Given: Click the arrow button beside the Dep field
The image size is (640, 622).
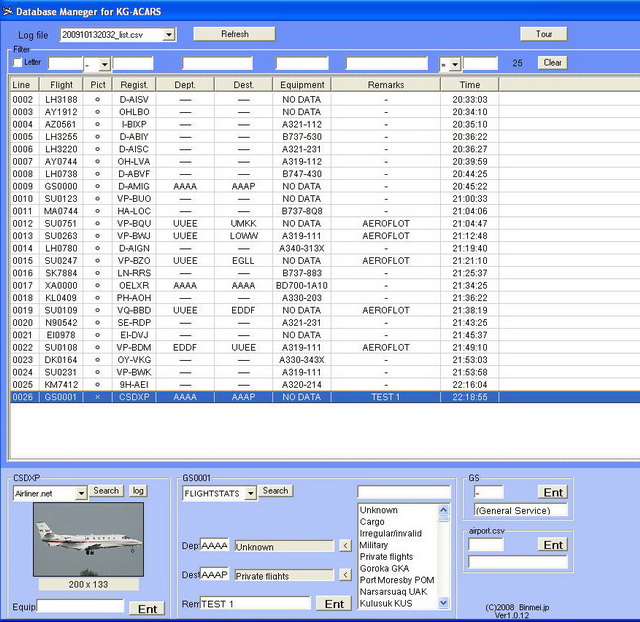Looking at the screenshot, I should point(344,547).
